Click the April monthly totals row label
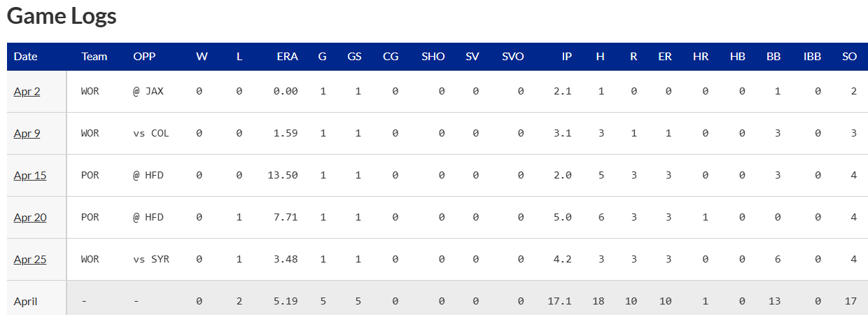The height and width of the screenshot is (315, 868). 25,301
